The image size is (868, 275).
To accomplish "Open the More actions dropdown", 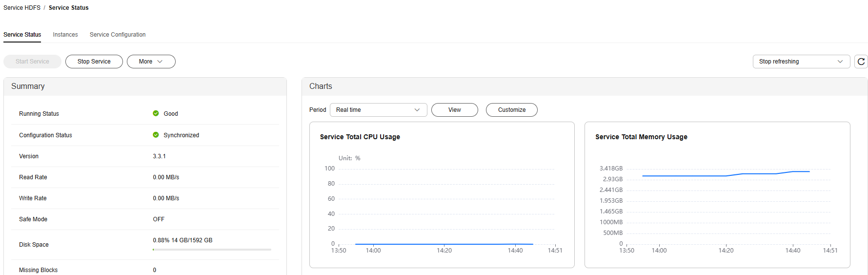I will click(x=151, y=62).
